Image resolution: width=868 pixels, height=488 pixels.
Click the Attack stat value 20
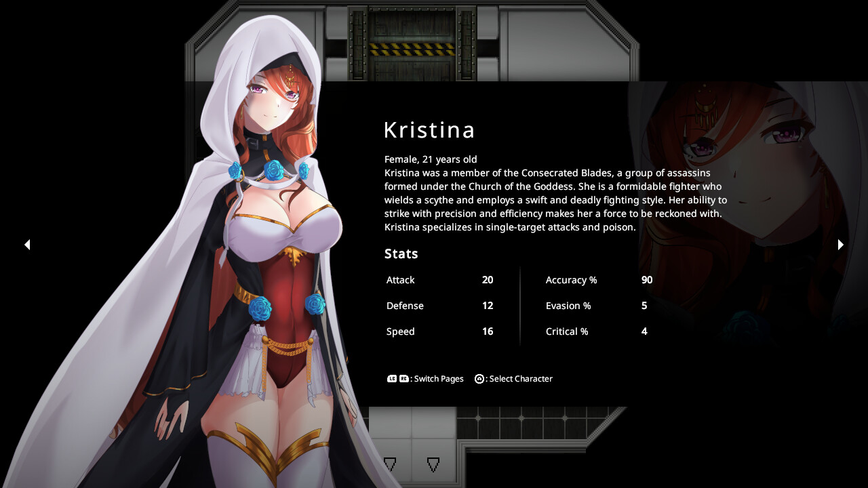(x=487, y=280)
